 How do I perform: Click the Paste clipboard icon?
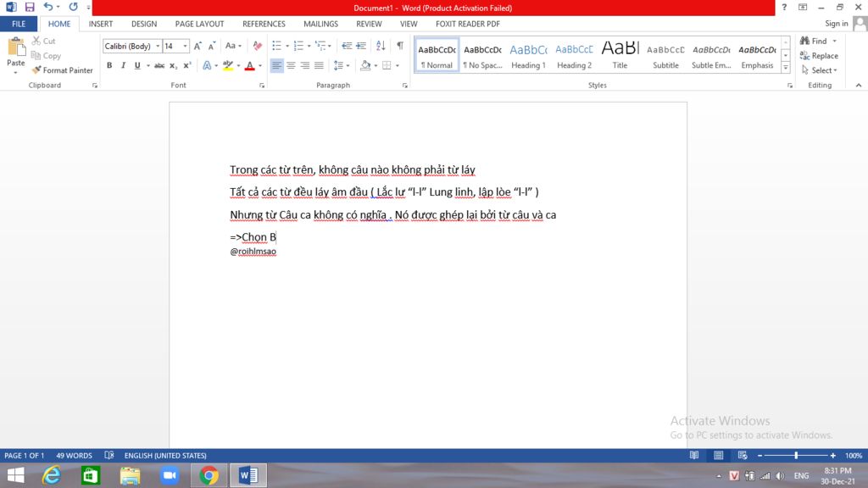[15, 47]
